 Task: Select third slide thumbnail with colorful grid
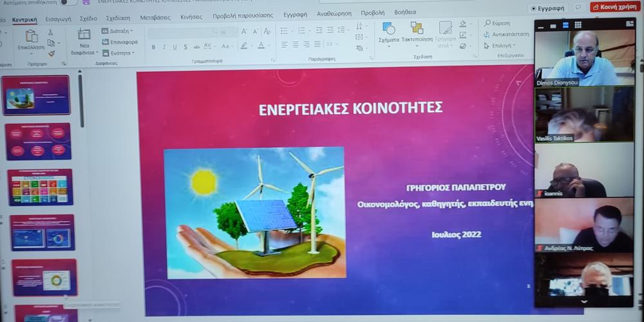pos(40,187)
